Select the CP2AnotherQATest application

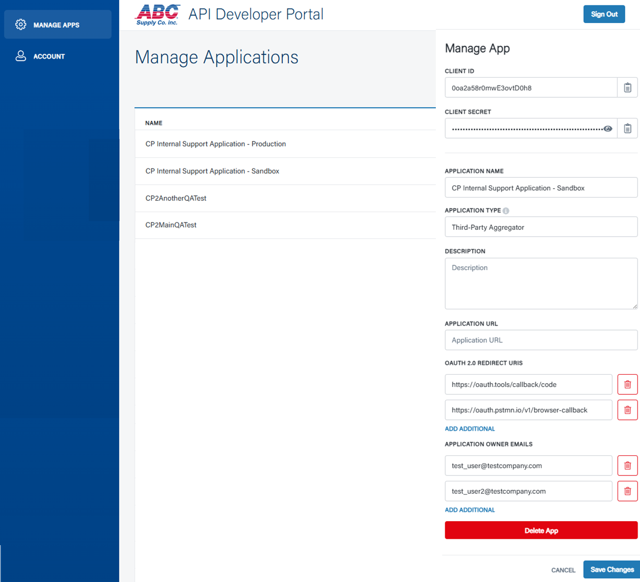point(175,198)
